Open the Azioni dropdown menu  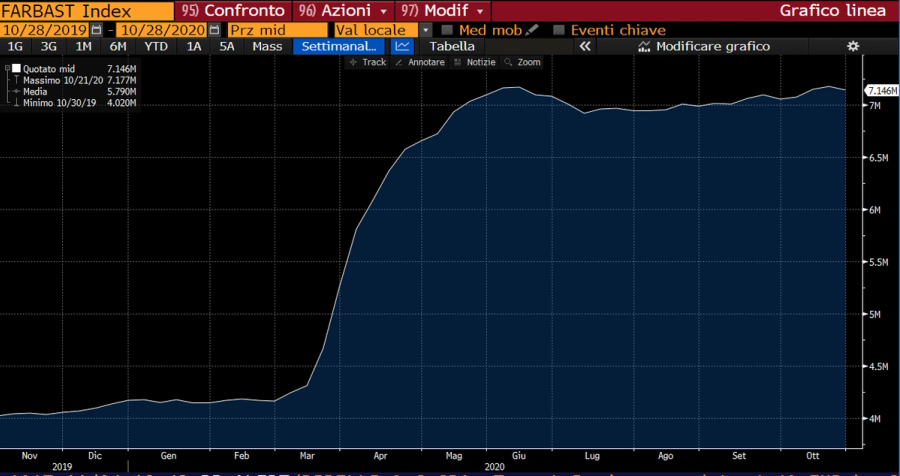click(343, 10)
